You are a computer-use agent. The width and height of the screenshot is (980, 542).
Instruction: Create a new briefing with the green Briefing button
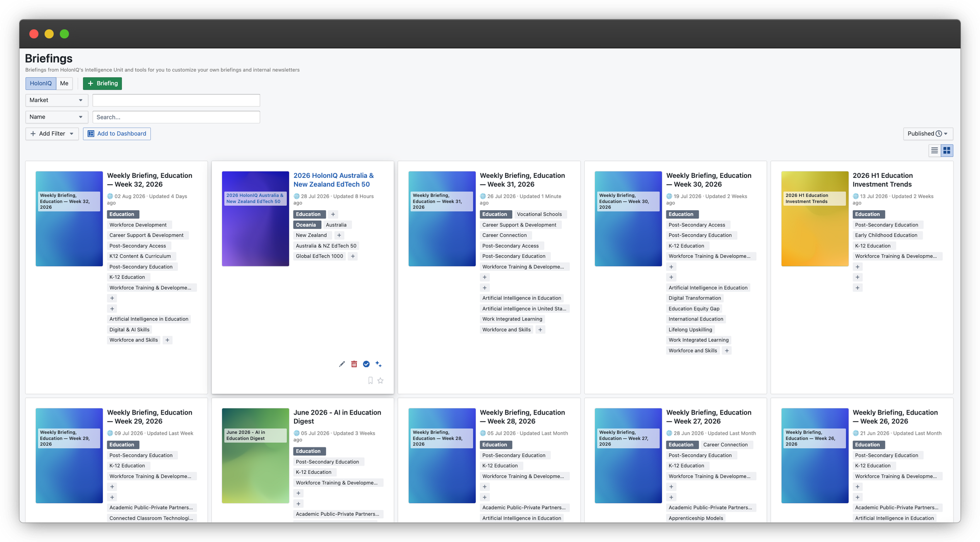(x=102, y=83)
